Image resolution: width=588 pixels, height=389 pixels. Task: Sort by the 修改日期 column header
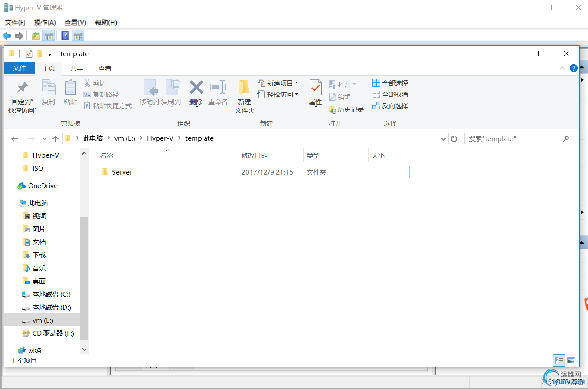[271, 155]
